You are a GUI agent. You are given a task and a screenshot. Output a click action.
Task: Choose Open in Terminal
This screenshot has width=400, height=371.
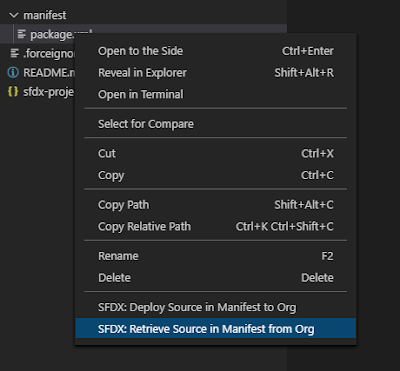point(216,94)
